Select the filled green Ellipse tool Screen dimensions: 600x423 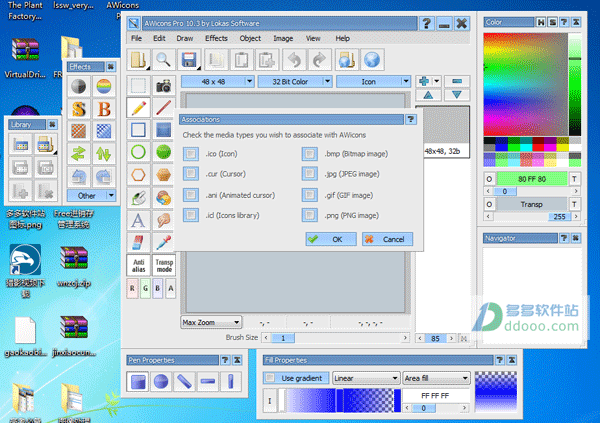[x=164, y=152]
